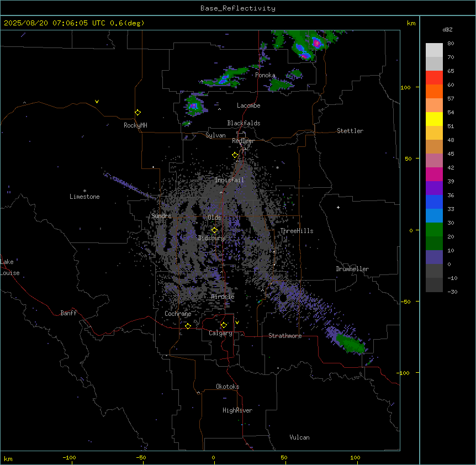
Task: Select the yellow V marker northwest of RockyMH
Action: point(97,102)
